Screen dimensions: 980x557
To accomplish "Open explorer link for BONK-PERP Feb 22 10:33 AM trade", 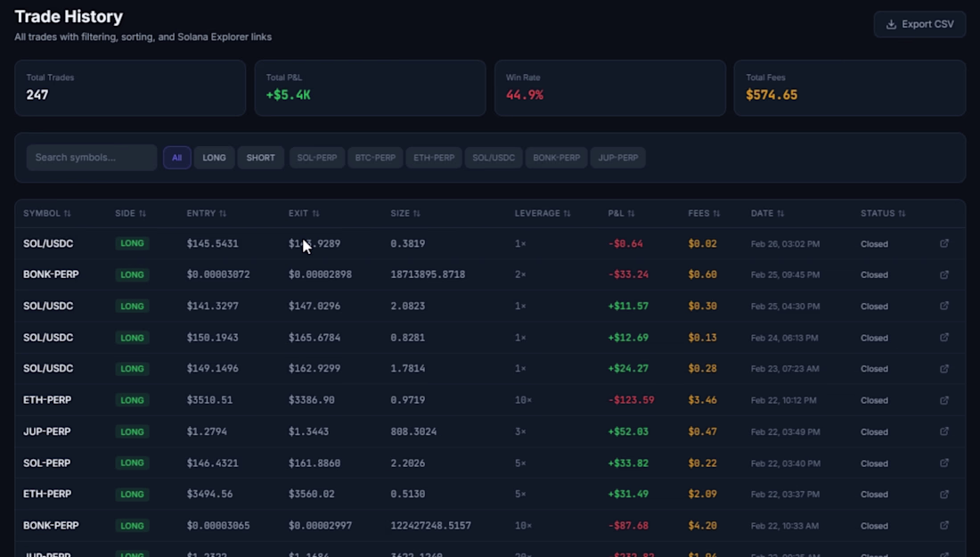I will click(944, 525).
